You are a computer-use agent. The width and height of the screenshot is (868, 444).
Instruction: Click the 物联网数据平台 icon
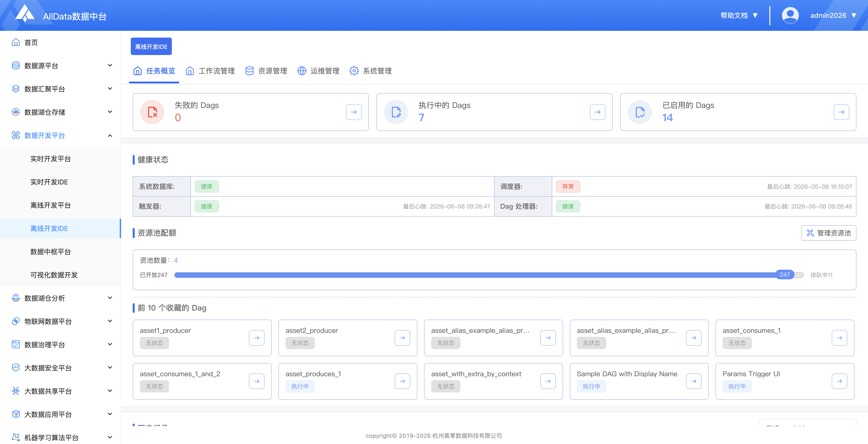pos(15,321)
